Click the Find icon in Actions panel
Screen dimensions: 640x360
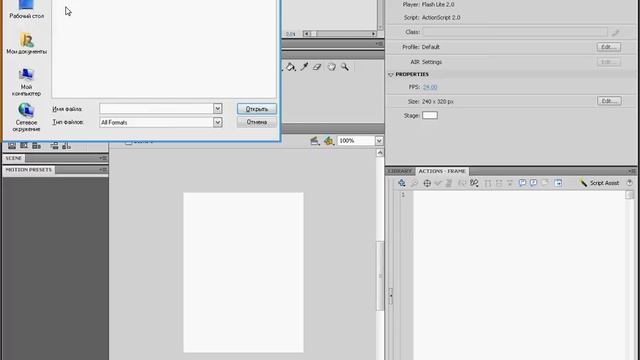point(414,183)
